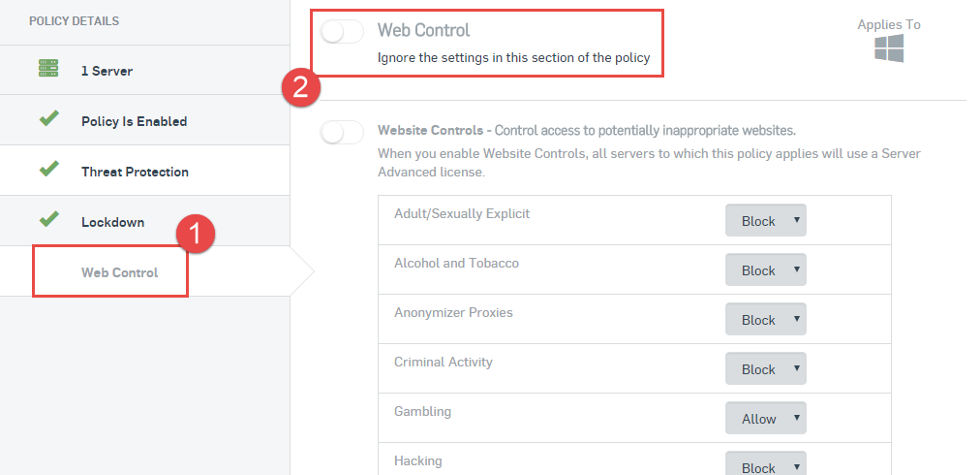Click the red step 1 badge
The image size is (980, 475).
coord(196,235)
